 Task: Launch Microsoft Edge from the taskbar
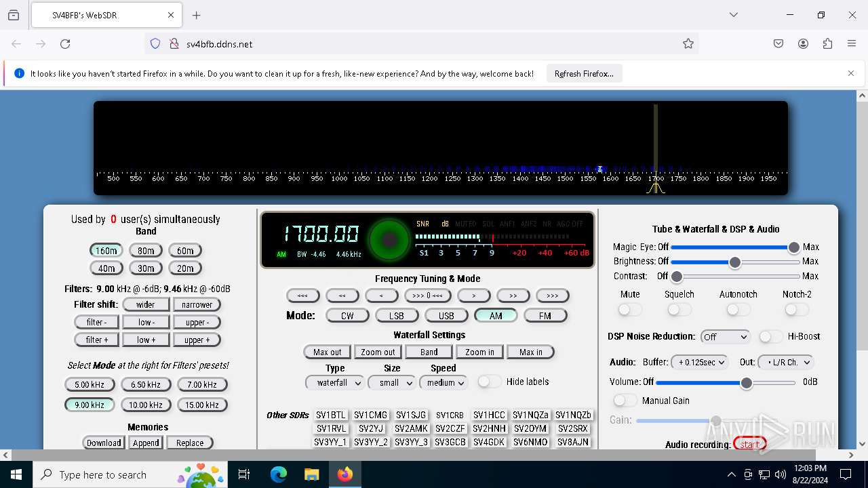pyautogui.click(x=279, y=474)
